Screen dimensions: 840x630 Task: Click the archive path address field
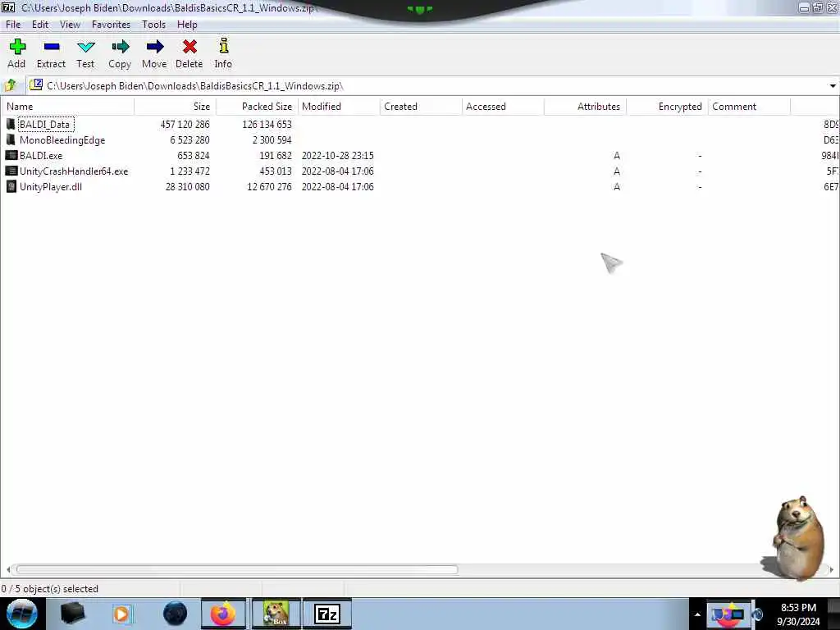426,85
